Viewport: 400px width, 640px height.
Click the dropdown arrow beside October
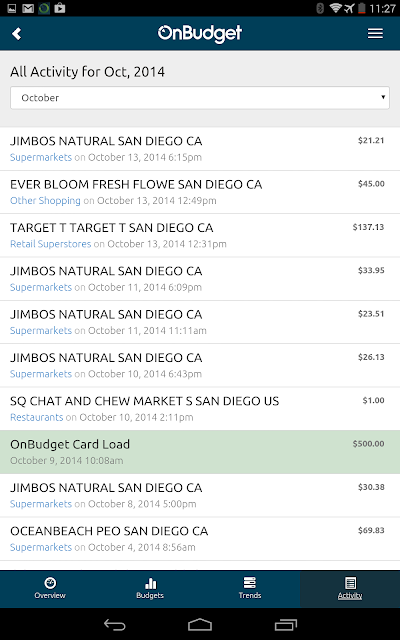[383, 97]
